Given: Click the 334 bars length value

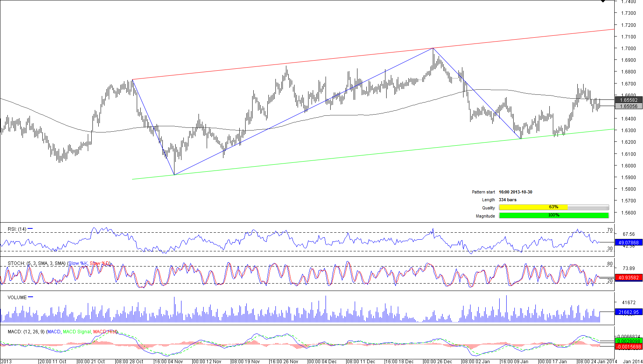Looking at the screenshot, I should (x=507, y=200).
